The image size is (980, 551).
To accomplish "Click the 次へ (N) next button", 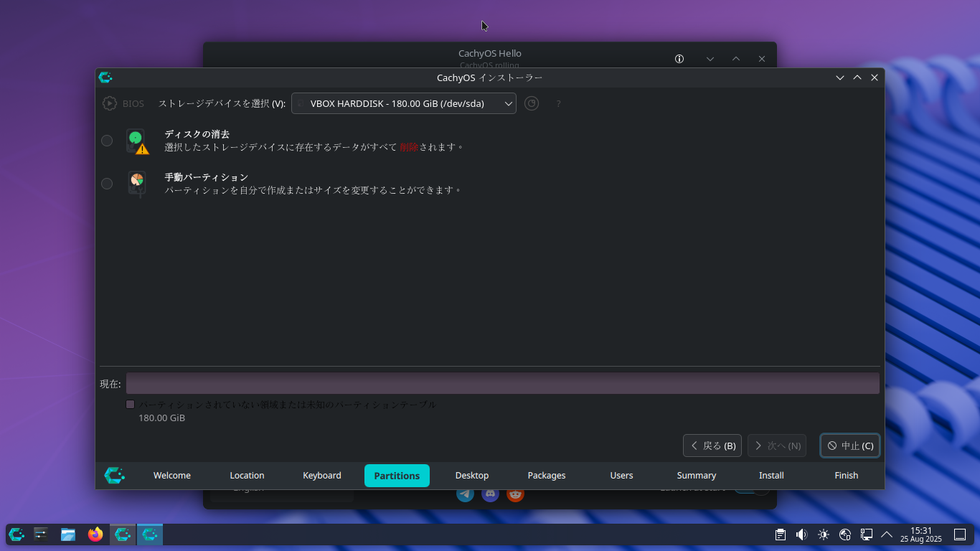I will (777, 446).
